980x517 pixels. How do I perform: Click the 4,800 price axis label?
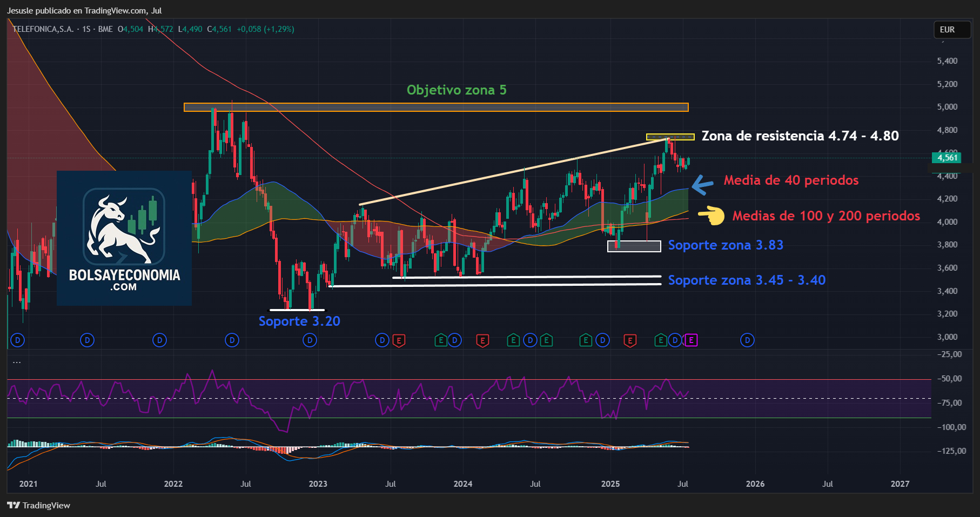coord(947,130)
